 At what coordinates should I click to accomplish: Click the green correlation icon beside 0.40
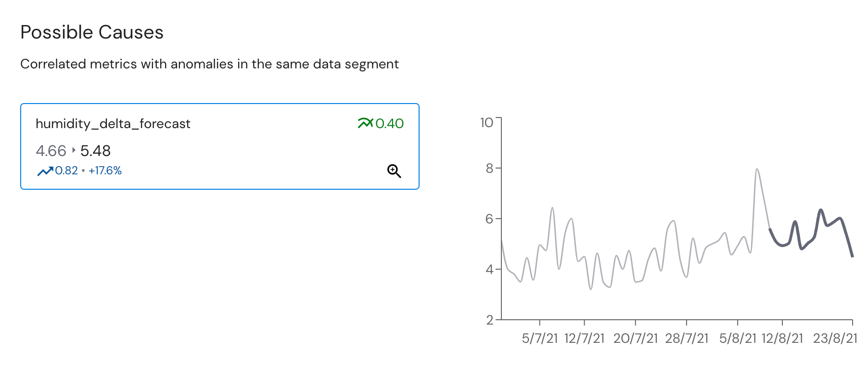click(x=365, y=123)
